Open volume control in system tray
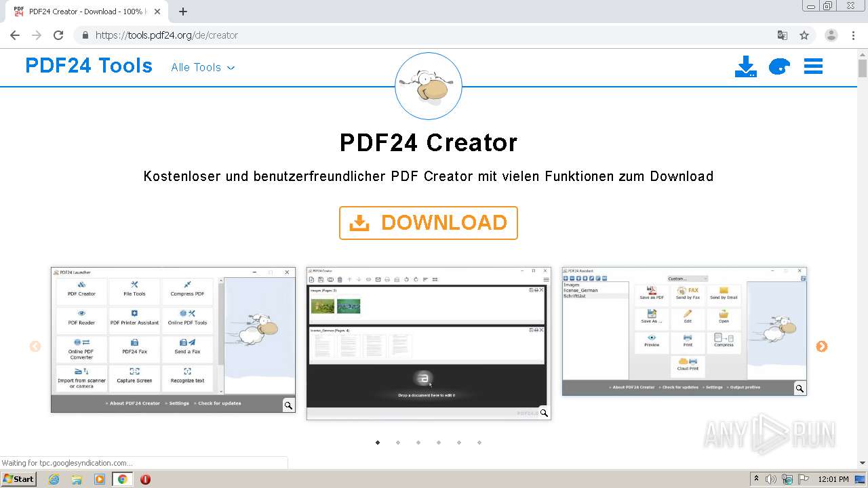Screen dimensions: 868x488 point(771,479)
